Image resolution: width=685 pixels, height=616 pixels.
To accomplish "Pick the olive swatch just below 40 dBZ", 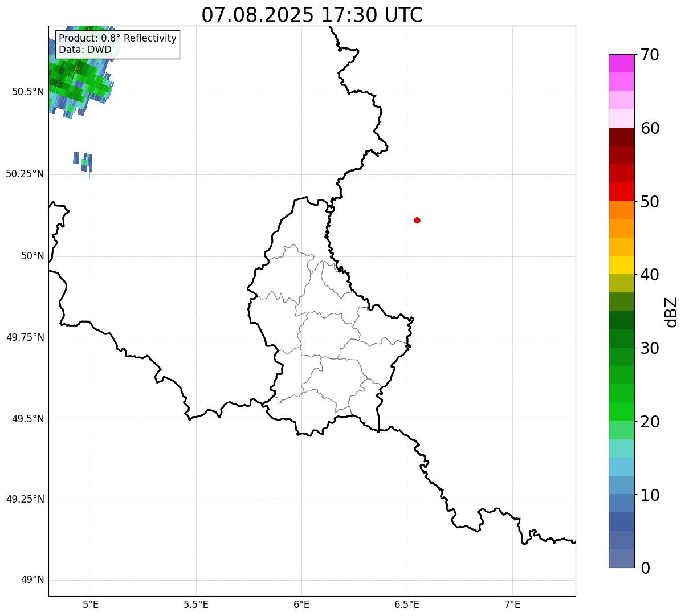I will click(621, 283).
